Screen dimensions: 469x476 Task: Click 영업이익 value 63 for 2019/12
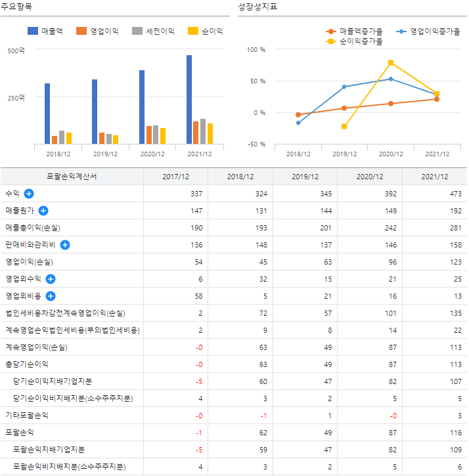pyautogui.click(x=328, y=262)
